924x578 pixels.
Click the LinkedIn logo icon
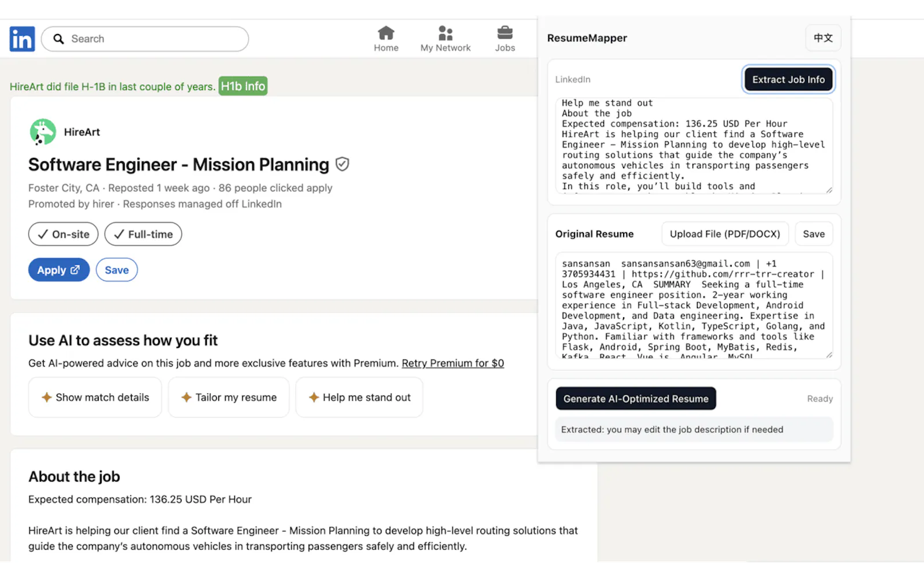pyautogui.click(x=22, y=39)
